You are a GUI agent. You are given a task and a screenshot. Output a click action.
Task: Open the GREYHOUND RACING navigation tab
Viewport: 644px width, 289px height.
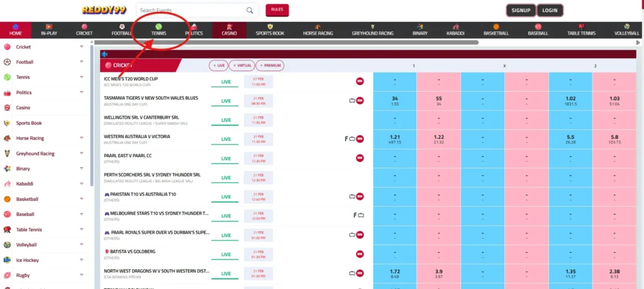click(x=372, y=30)
